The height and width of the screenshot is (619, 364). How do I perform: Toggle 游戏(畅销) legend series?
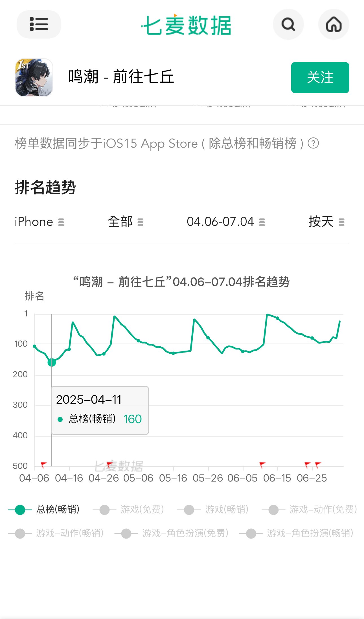click(213, 509)
